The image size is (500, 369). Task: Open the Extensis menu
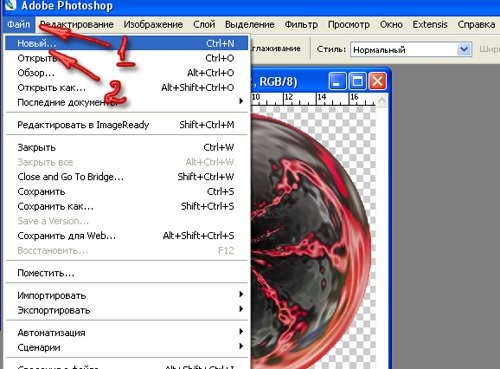[x=430, y=25]
